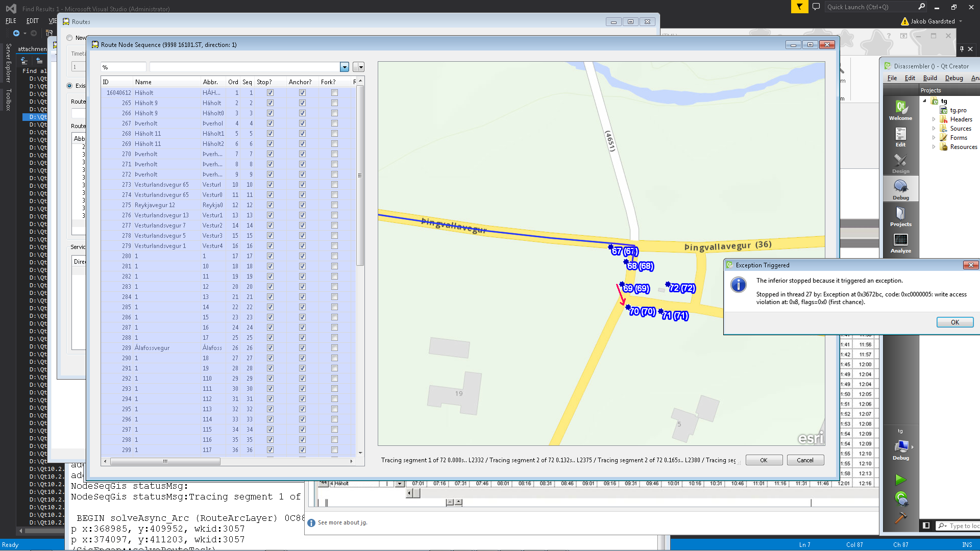Expand the Sources folder
Screen dimensions: 980x551
pos(934,129)
